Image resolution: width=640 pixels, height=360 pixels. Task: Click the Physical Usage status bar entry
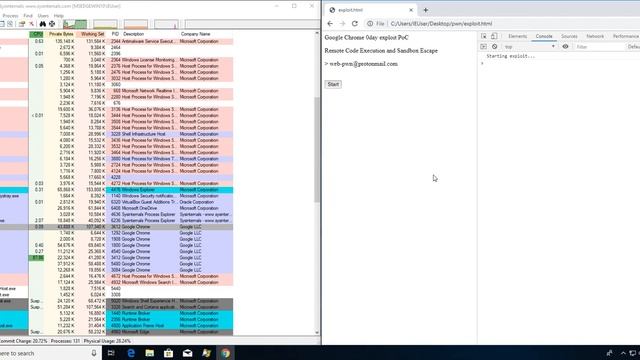[107, 341]
